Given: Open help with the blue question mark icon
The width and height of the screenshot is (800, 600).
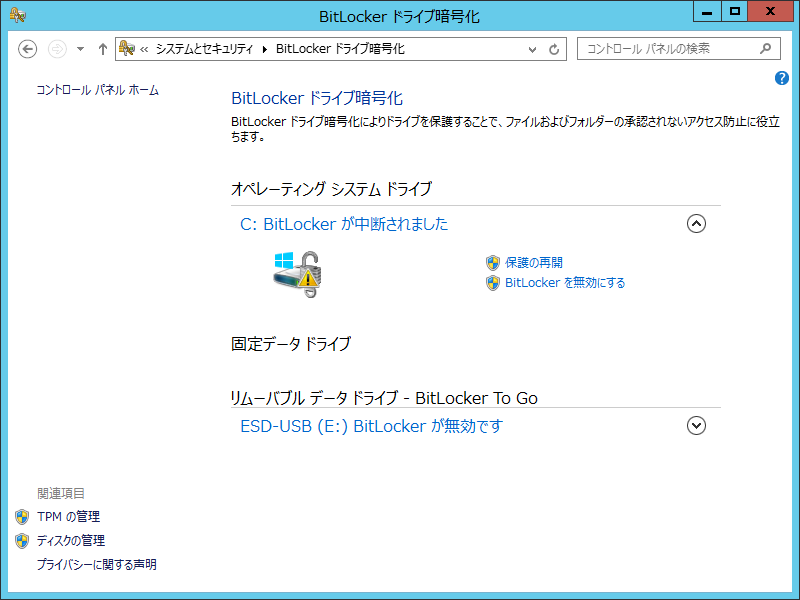Looking at the screenshot, I should click(x=782, y=78).
